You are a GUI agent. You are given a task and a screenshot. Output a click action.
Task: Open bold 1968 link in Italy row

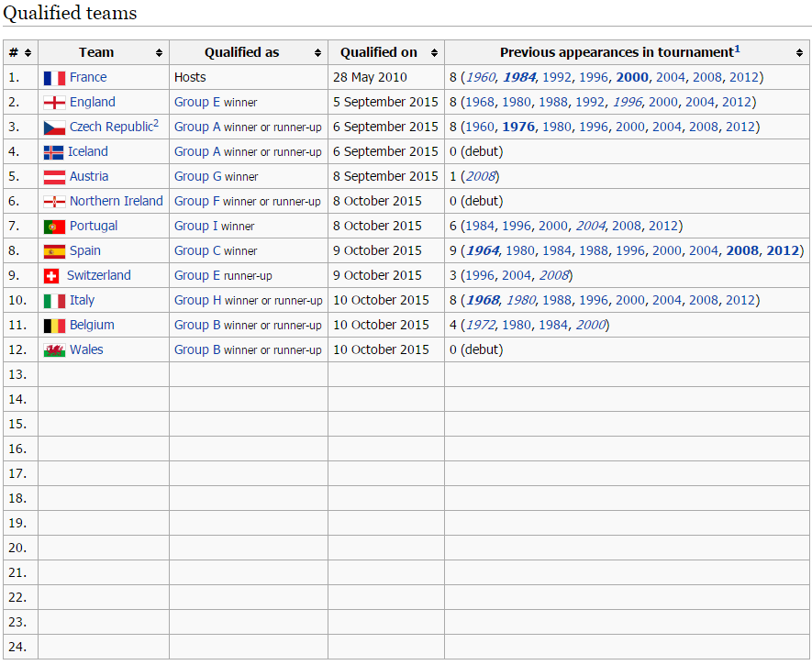[x=483, y=300]
